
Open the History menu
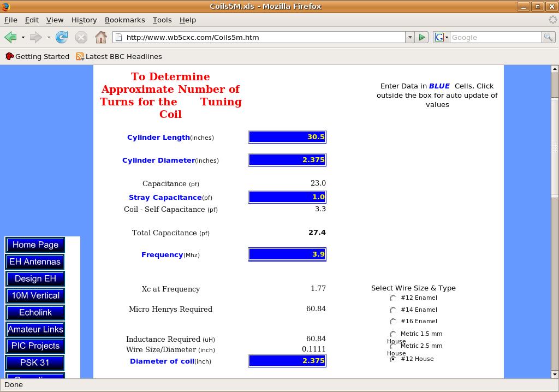84,20
